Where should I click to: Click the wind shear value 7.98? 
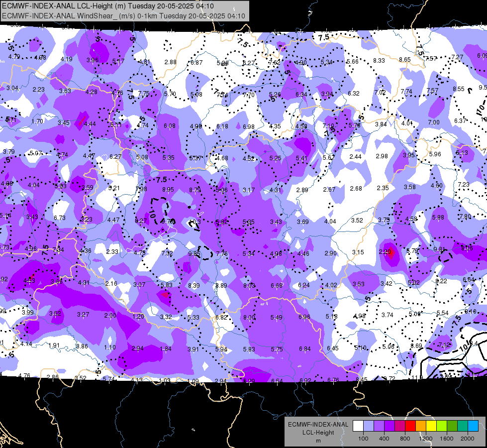[x=141, y=189]
